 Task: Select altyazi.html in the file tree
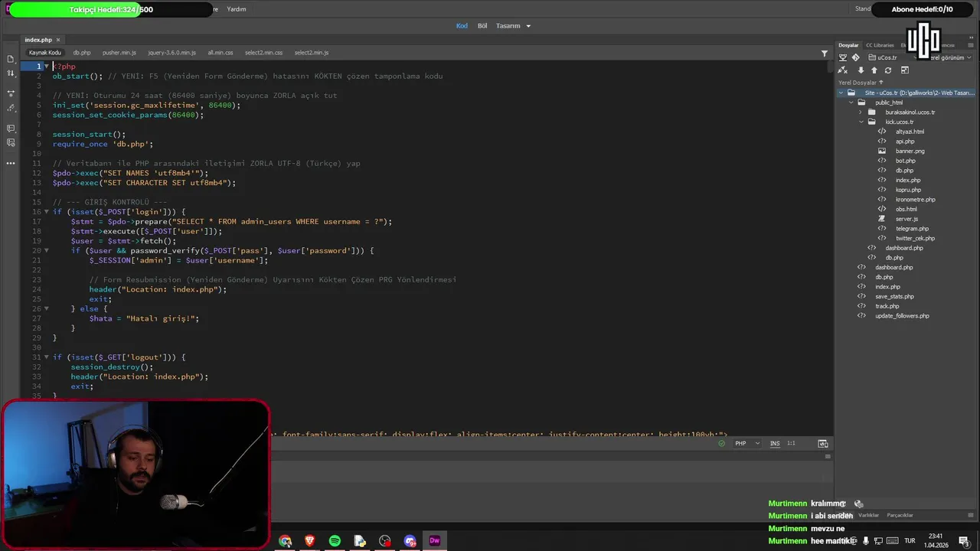[910, 132]
